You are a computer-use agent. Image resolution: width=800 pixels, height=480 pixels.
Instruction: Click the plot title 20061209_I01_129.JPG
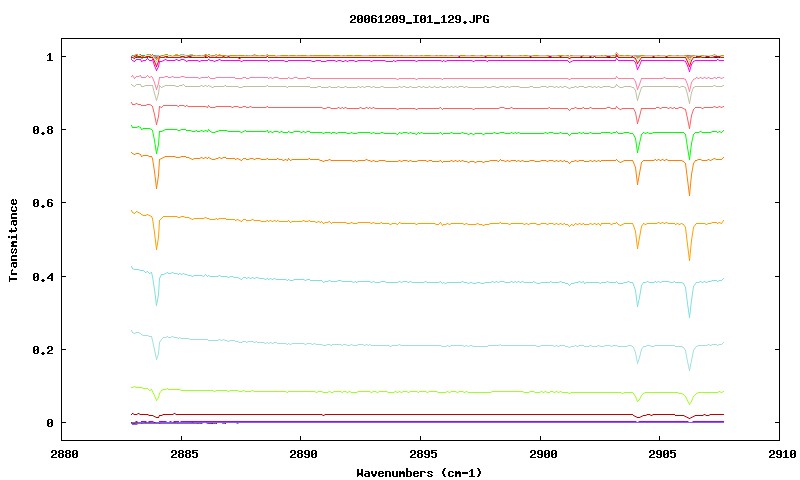click(x=419, y=19)
